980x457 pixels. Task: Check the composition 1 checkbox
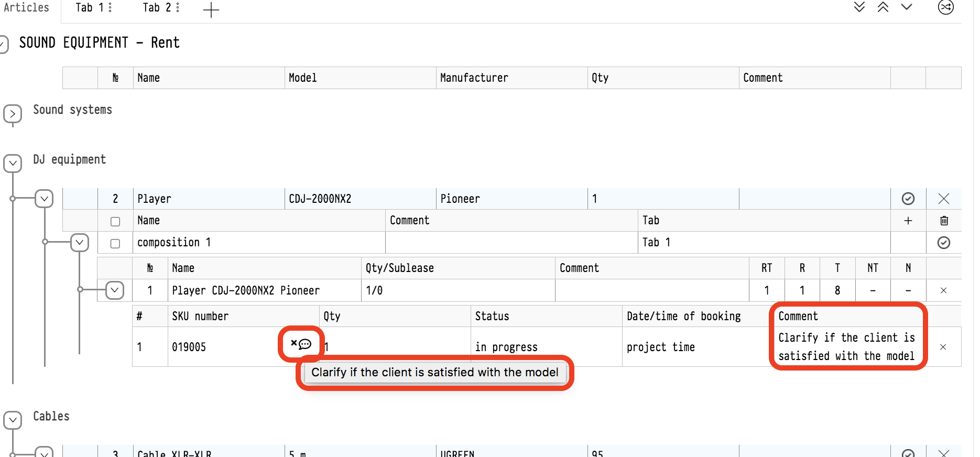115,244
